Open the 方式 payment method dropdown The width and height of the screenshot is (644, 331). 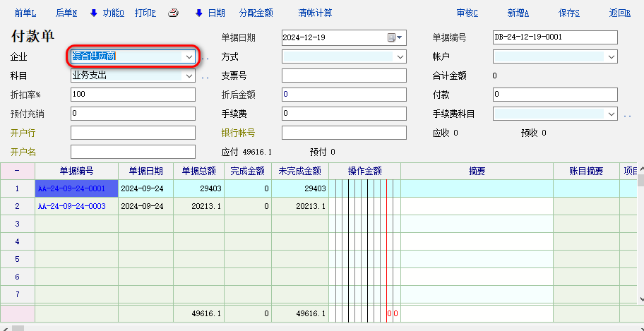(x=400, y=56)
